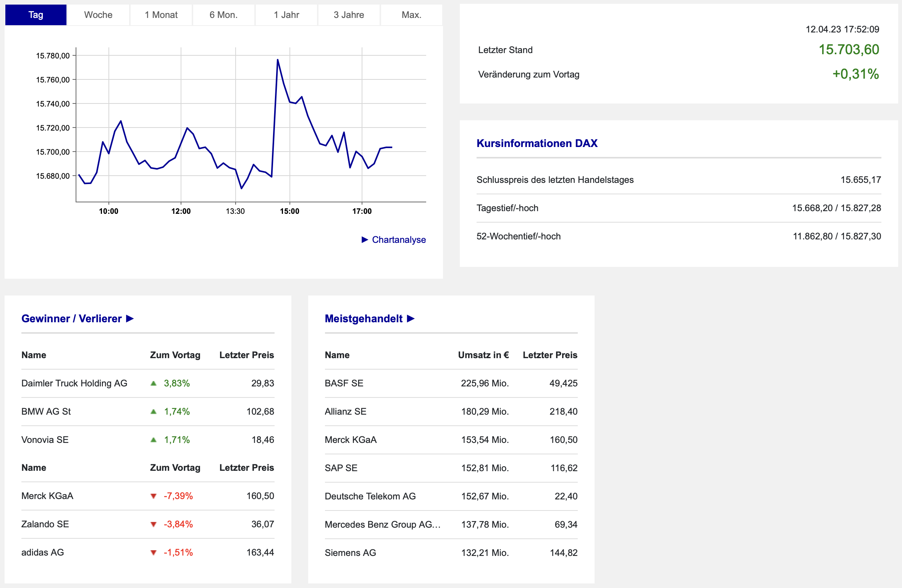Click the green up arrow beside BMW AG St

click(x=154, y=412)
